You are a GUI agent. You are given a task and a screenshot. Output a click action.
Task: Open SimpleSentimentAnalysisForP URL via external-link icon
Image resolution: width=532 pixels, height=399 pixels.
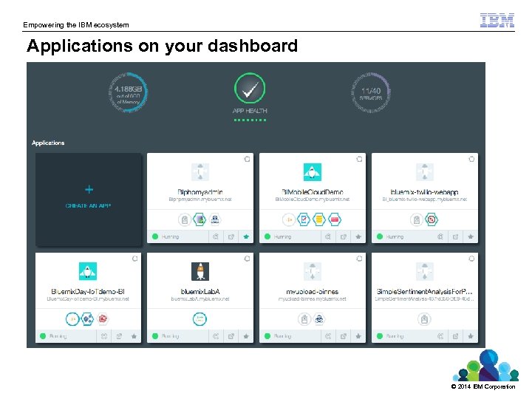pos(456,336)
